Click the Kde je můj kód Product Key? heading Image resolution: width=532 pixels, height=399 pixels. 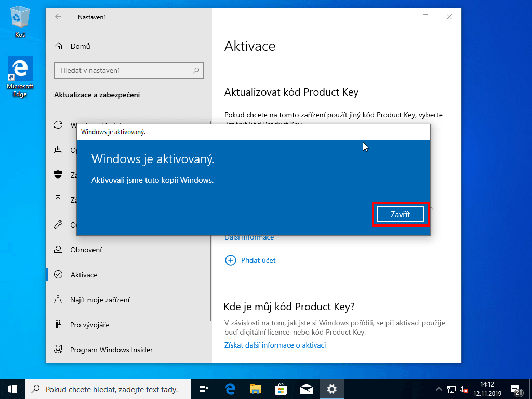pos(289,307)
